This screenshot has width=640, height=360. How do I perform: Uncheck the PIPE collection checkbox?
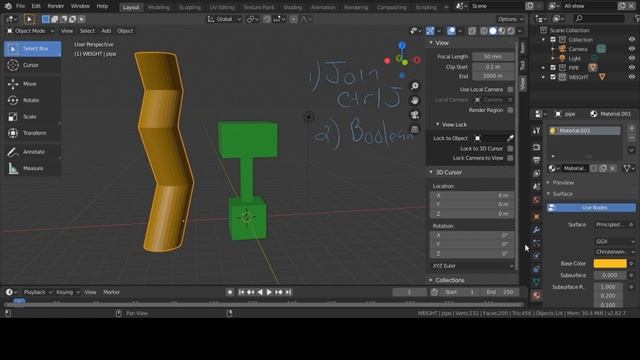tap(553, 68)
